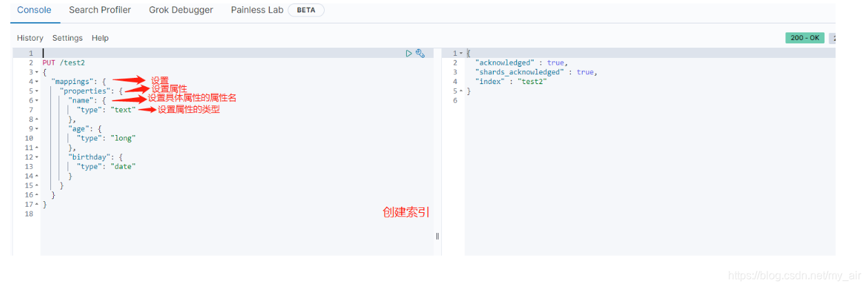Open the Search Profiler tab
This screenshot has height=288, width=868.
100,10
